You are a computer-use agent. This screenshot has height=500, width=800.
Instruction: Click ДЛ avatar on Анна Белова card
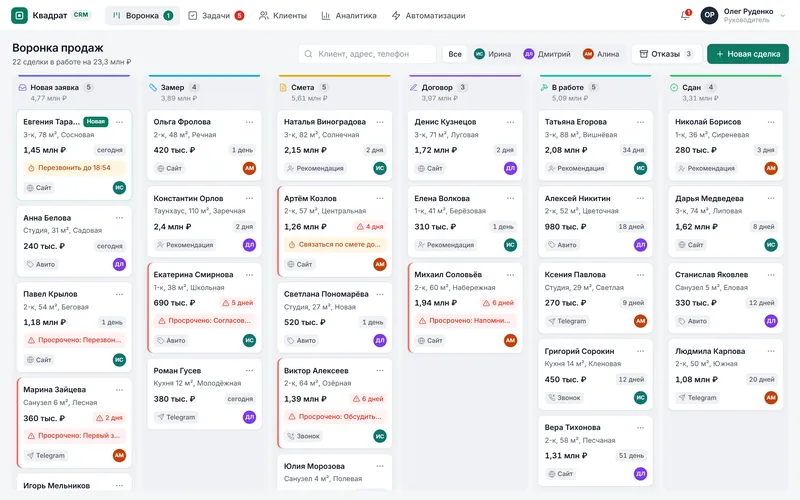pyautogui.click(x=119, y=264)
